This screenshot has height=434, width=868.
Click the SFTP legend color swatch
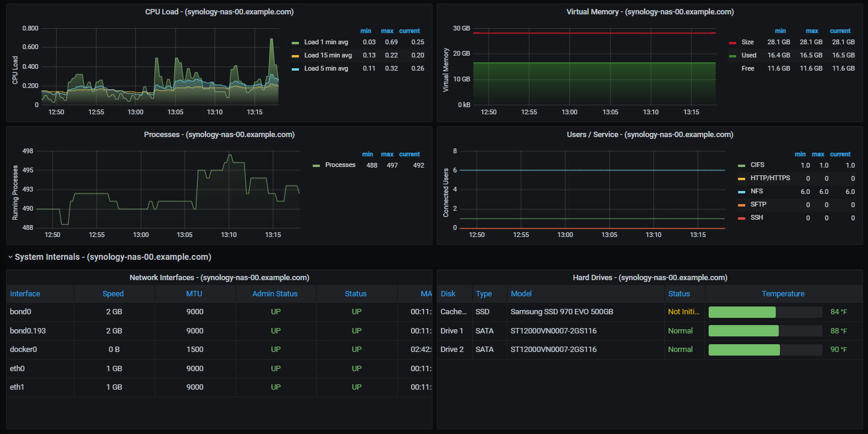[742, 205]
